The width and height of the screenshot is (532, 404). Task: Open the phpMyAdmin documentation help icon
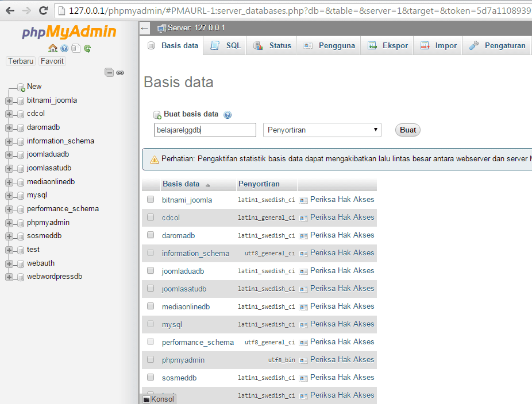[x=64, y=48]
